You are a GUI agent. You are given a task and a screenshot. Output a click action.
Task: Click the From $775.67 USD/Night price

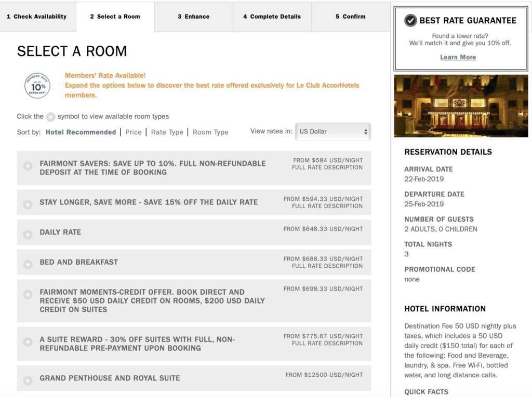[323, 336]
